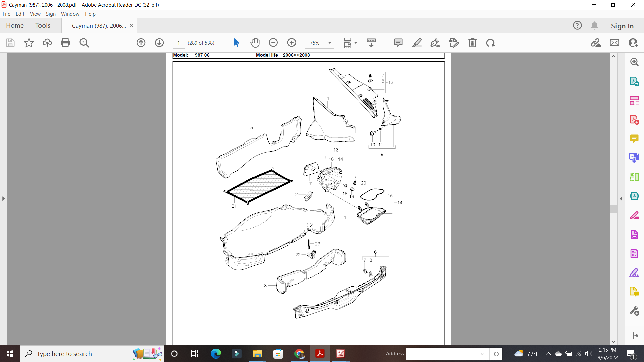Open Microsoft Edge from the taskbar

pyautogui.click(x=216, y=354)
